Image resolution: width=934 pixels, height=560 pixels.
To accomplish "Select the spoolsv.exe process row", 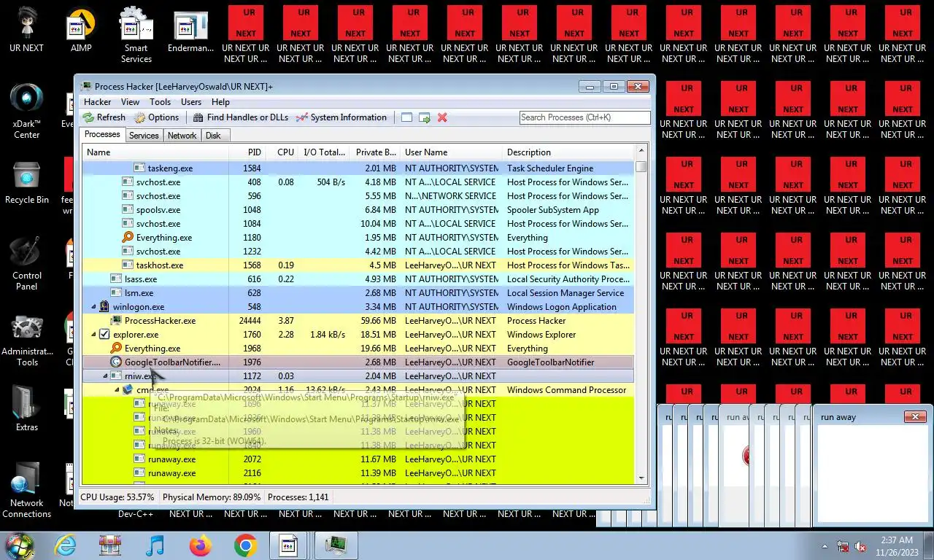I will point(358,210).
